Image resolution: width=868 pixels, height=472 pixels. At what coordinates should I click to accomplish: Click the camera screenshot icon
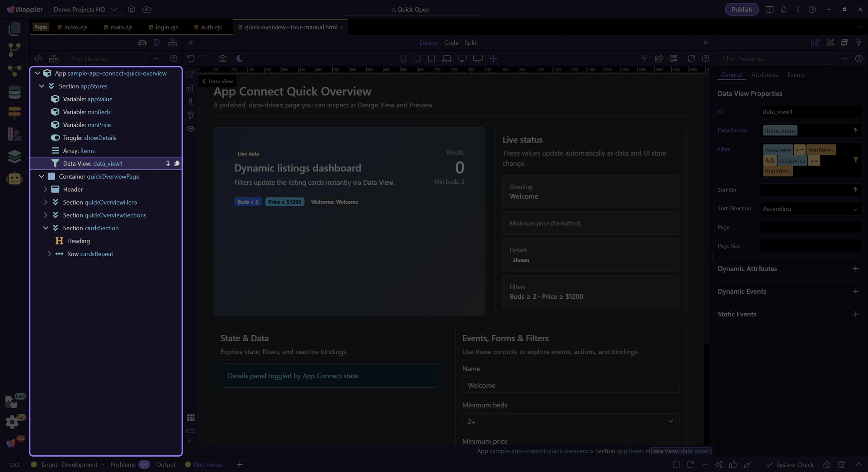(222, 58)
